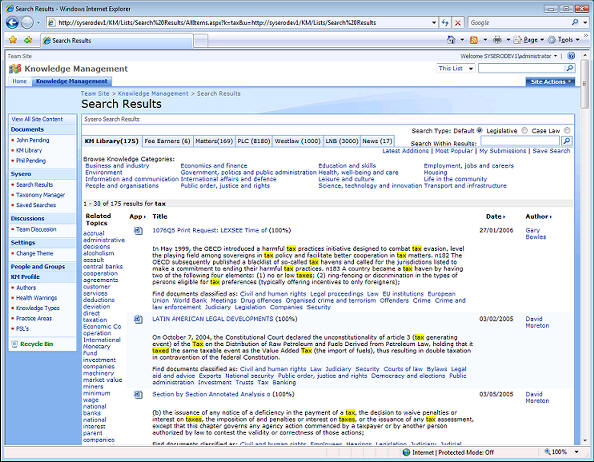
Task: Click the Internet zone globe icon
Action: 406,452
